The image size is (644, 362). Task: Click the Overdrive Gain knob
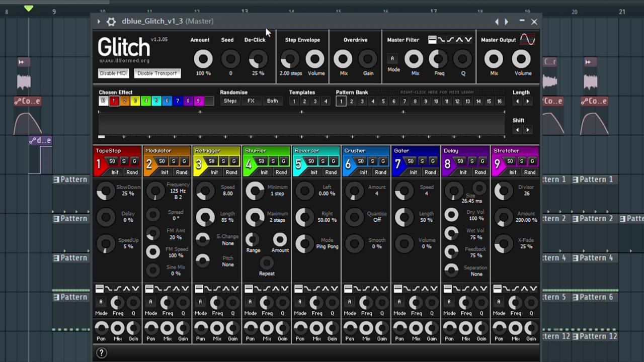click(368, 59)
